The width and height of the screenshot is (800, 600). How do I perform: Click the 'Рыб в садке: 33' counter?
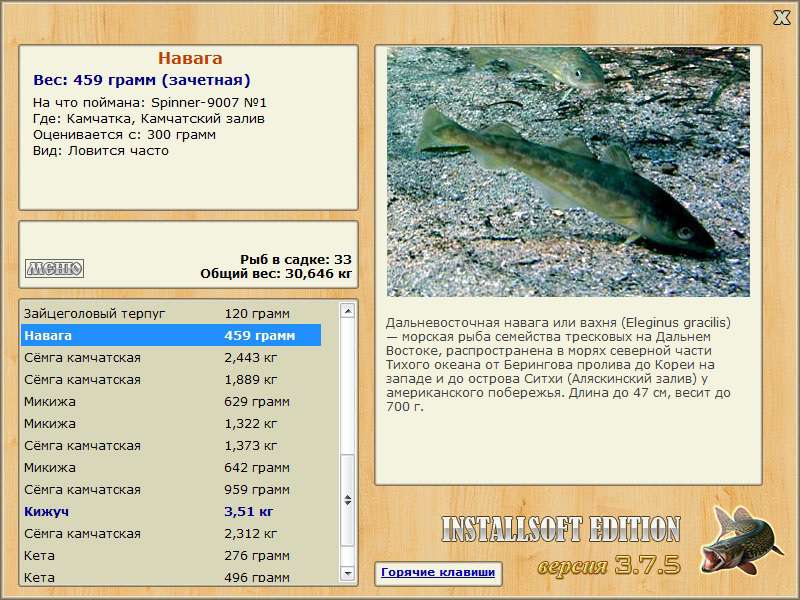(x=296, y=259)
